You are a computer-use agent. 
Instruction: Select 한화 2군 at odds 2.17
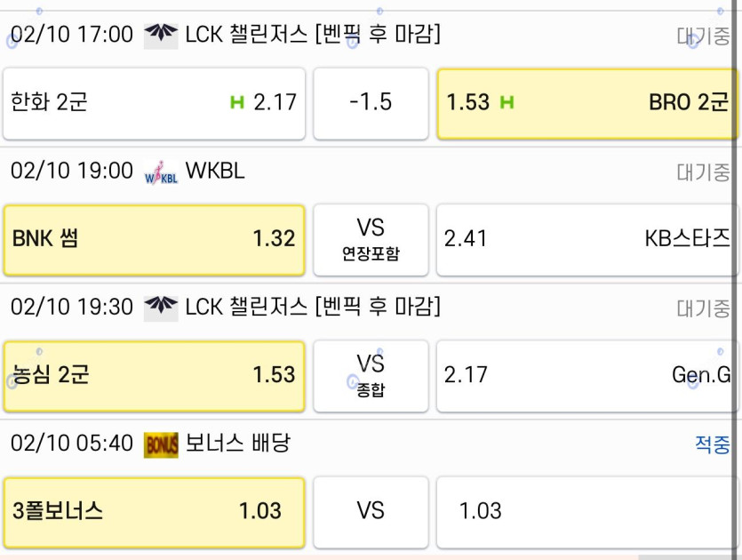[154, 103]
